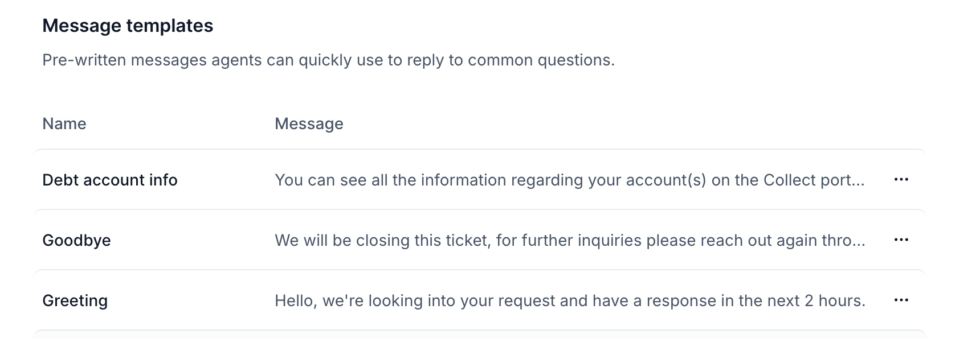The height and width of the screenshot is (338, 980).
Task: Open the Goodbye closing-ticket message preview
Action: click(x=570, y=240)
